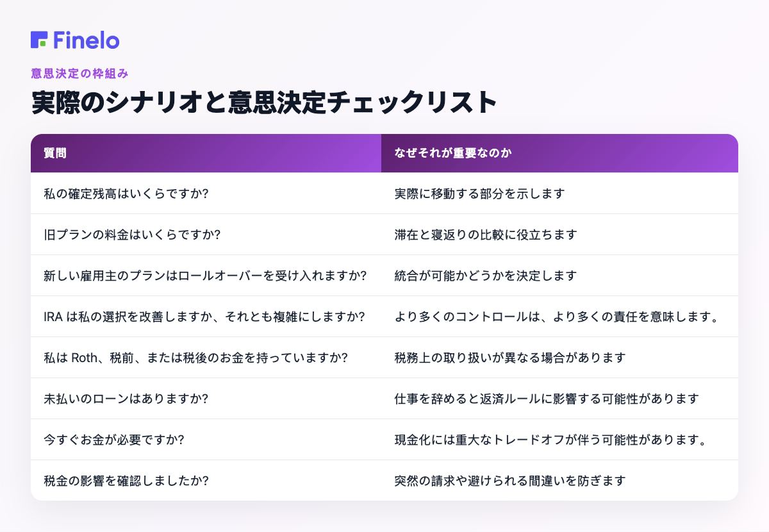Click the 質問 column header
The width and height of the screenshot is (769, 532).
click(206, 153)
